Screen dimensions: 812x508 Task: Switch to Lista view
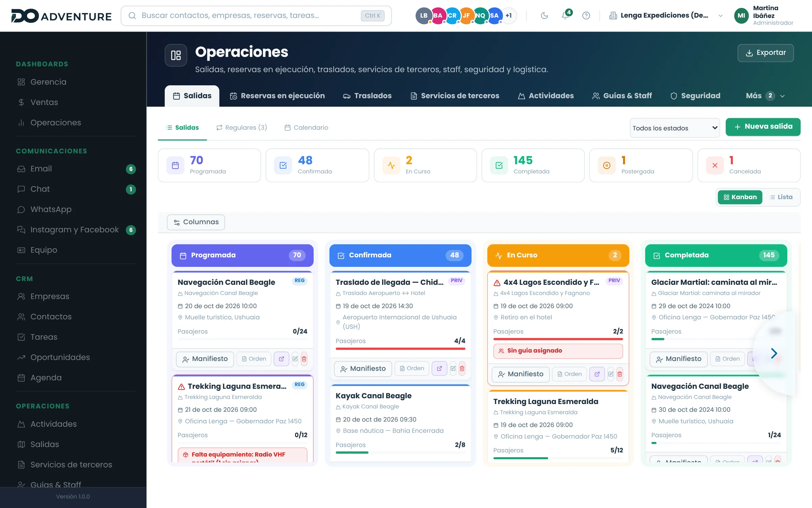(x=781, y=197)
